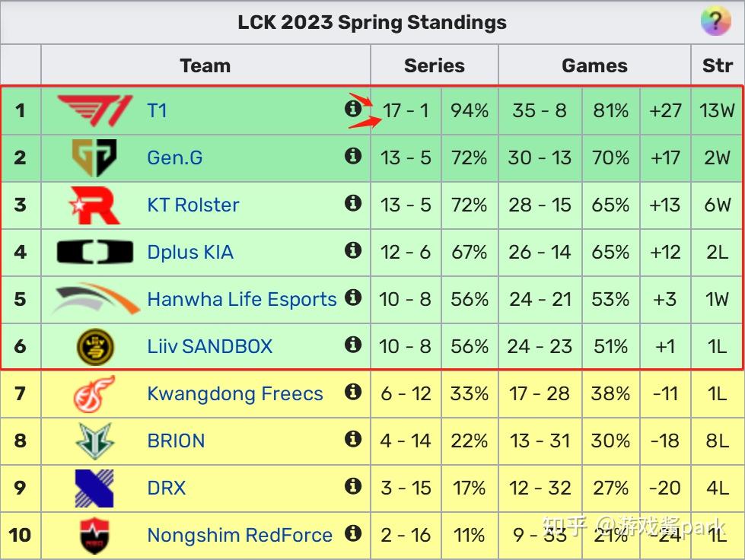Open the Nongshim RedForce link
Viewport: 745px width, 560px height.
pyautogui.click(x=240, y=536)
